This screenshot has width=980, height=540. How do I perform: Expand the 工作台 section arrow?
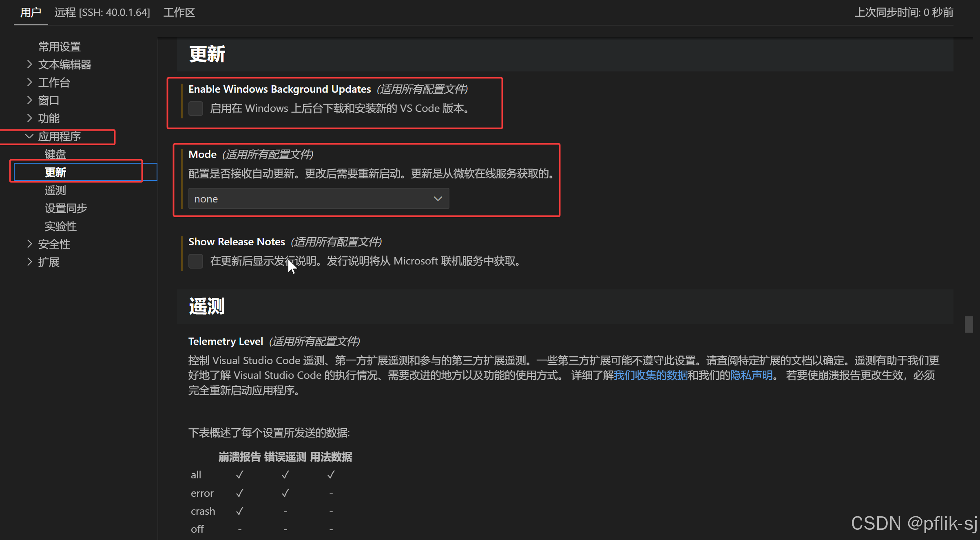click(x=29, y=82)
